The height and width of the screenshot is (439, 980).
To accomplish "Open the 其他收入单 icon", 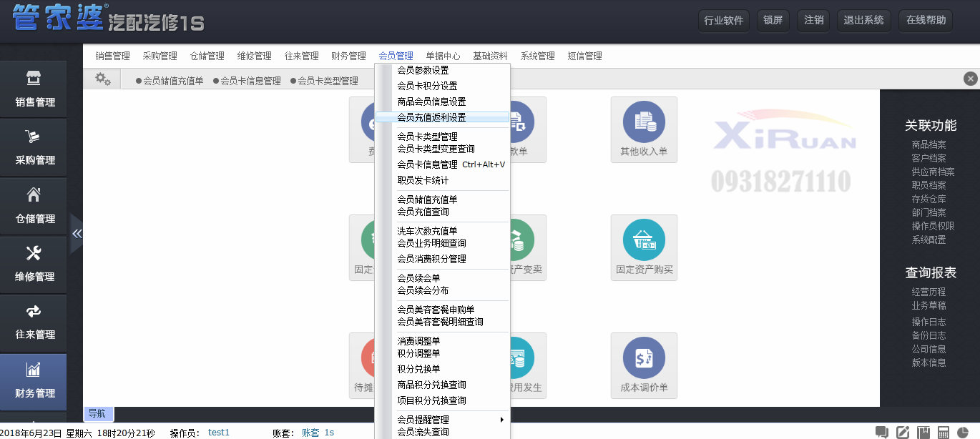I will (x=644, y=129).
